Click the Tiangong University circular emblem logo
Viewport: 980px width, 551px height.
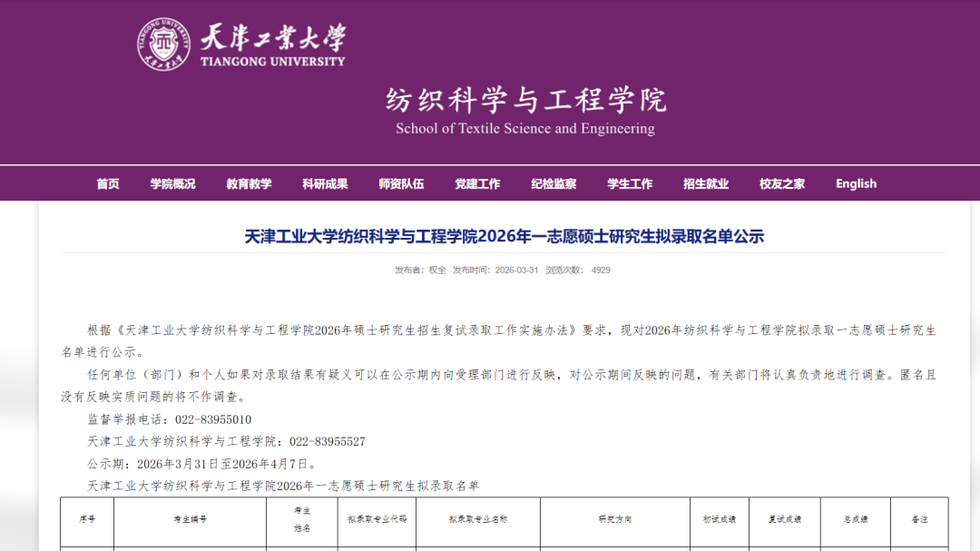[163, 44]
